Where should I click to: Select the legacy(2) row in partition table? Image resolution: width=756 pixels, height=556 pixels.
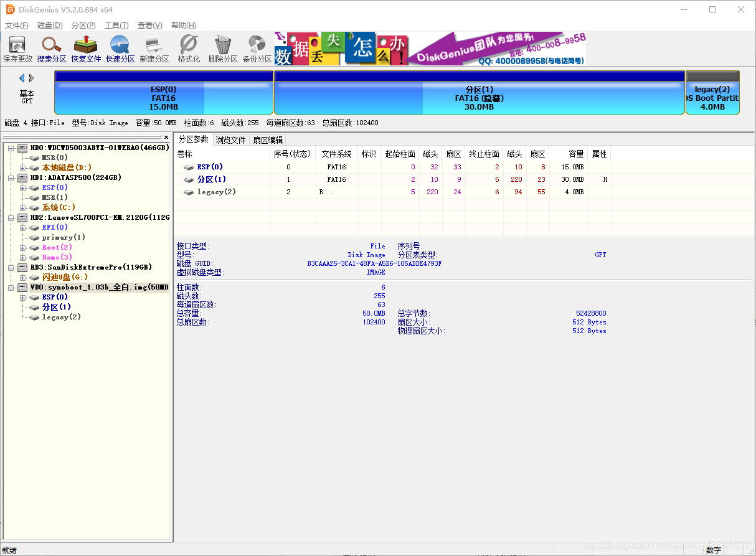pos(216,192)
